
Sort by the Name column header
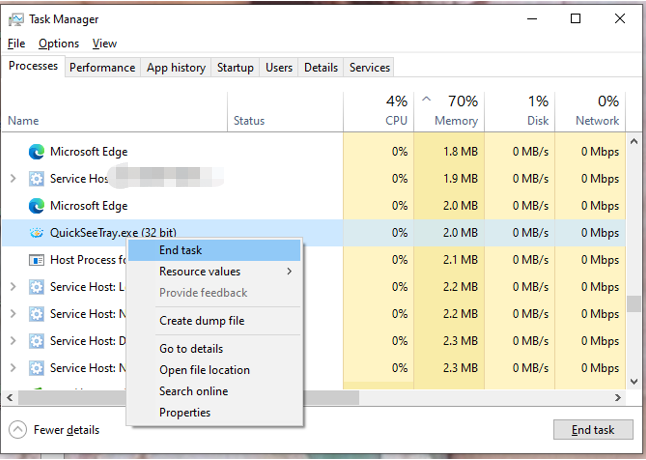(x=115, y=111)
